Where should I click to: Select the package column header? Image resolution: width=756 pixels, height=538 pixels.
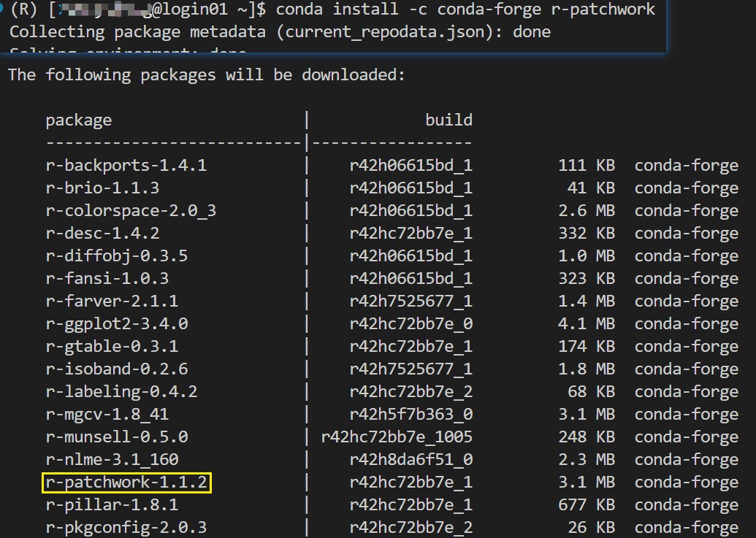79,120
